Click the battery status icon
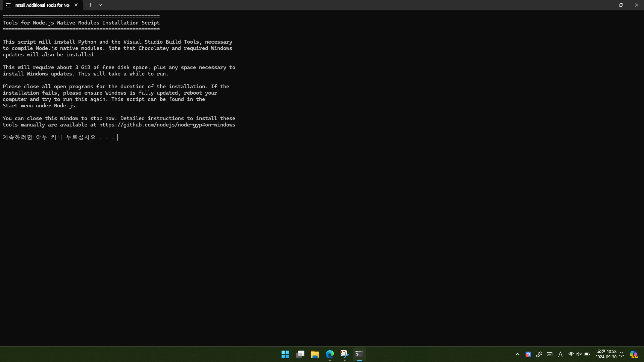The height and width of the screenshot is (362, 644). pos(587,354)
